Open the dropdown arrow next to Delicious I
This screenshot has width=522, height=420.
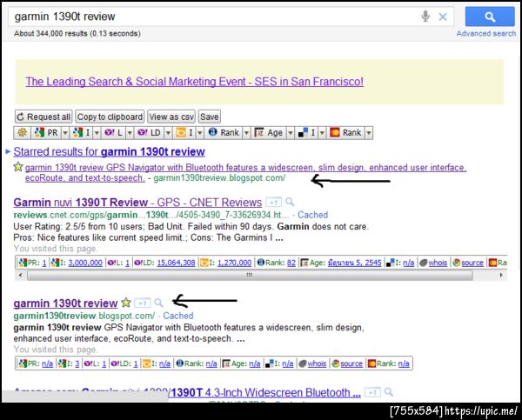[322, 133]
